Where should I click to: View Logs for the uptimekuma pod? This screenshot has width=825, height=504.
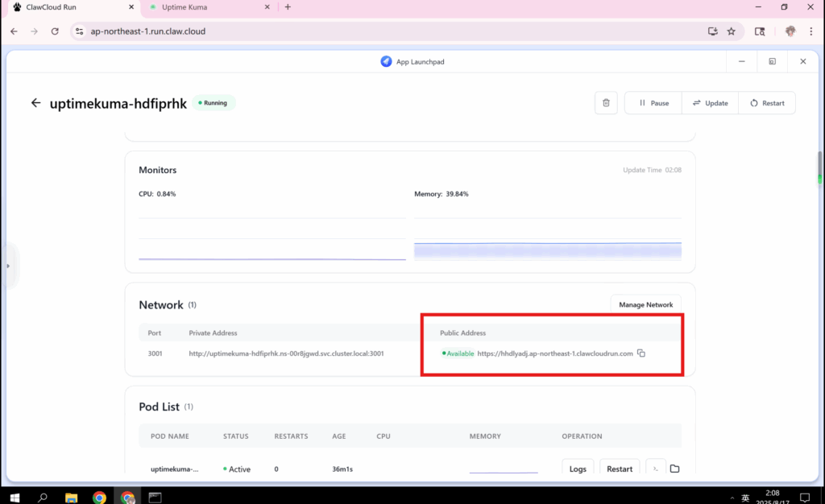(577, 469)
